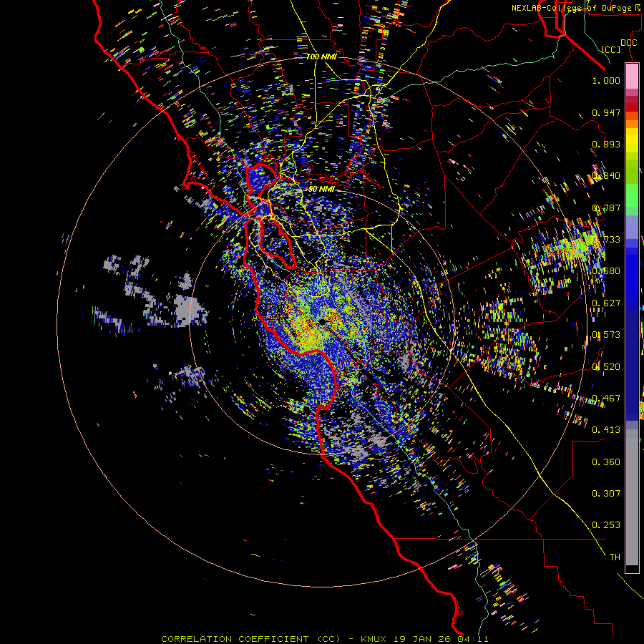Click the DCC label above the legend
Viewport: 644px width, 644px height.
[628, 43]
